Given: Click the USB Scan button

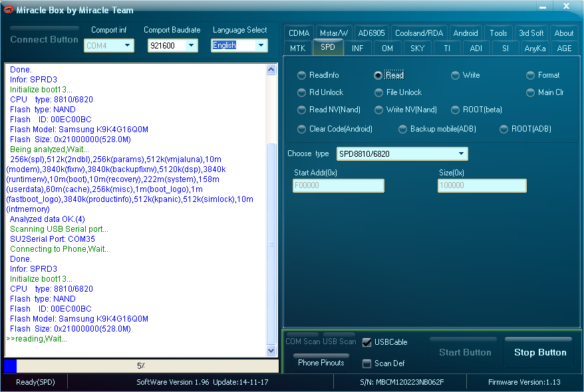Looking at the screenshot, I should pyautogui.click(x=339, y=341).
